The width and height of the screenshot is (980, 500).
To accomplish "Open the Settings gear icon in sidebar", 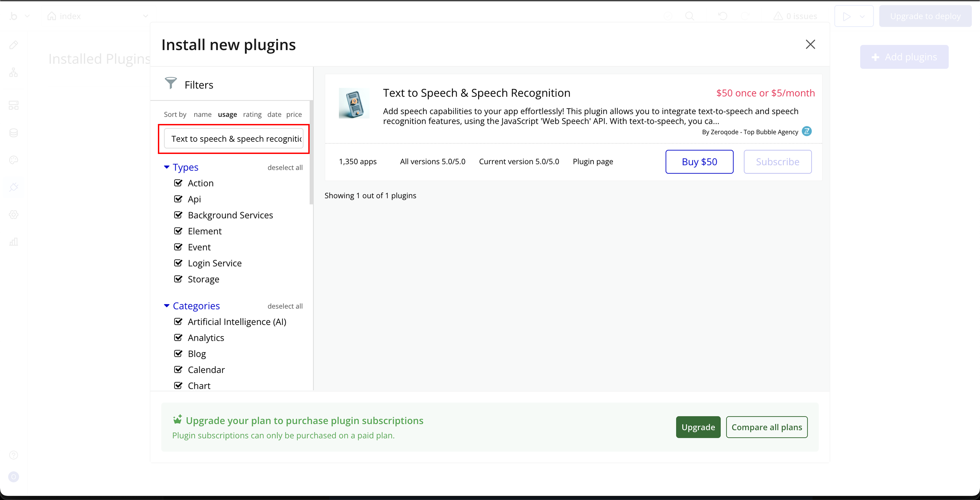I will [x=14, y=215].
